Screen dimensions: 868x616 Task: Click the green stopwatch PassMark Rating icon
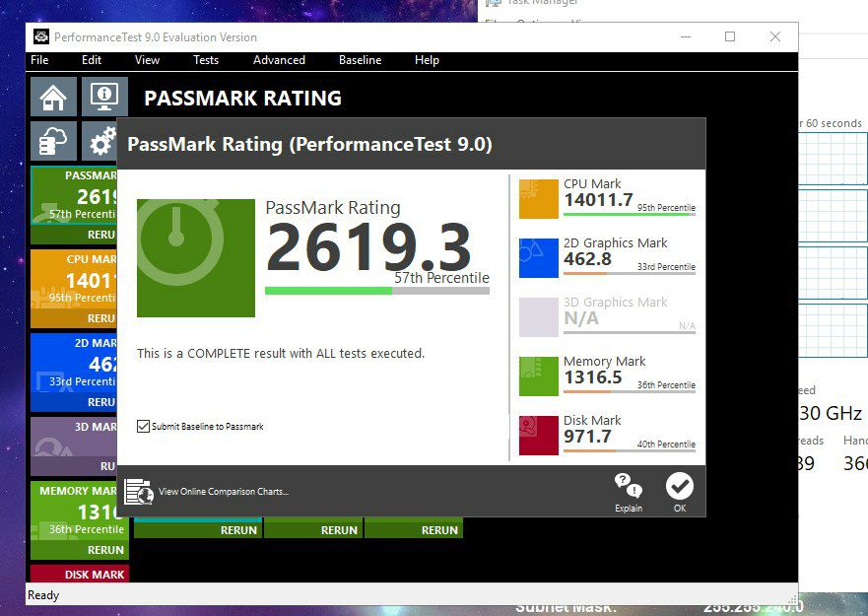tap(196, 258)
